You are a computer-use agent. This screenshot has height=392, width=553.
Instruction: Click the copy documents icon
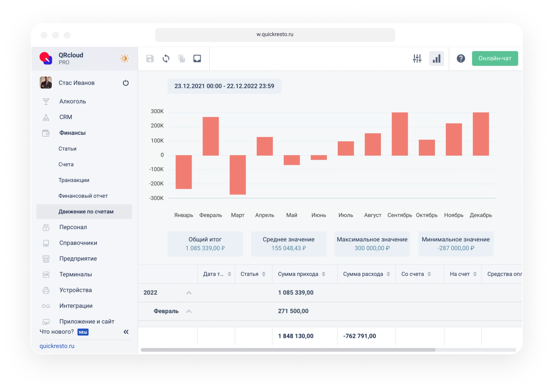tap(181, 58)
